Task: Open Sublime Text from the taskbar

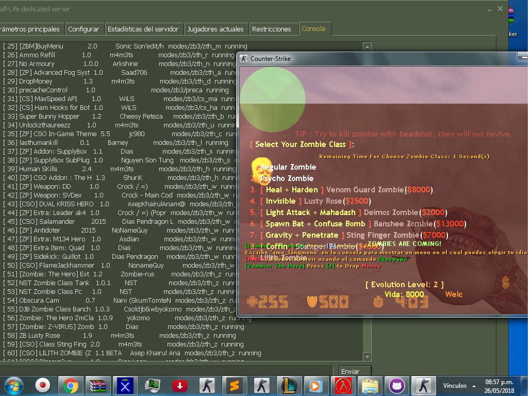Action: click(235, 386)
